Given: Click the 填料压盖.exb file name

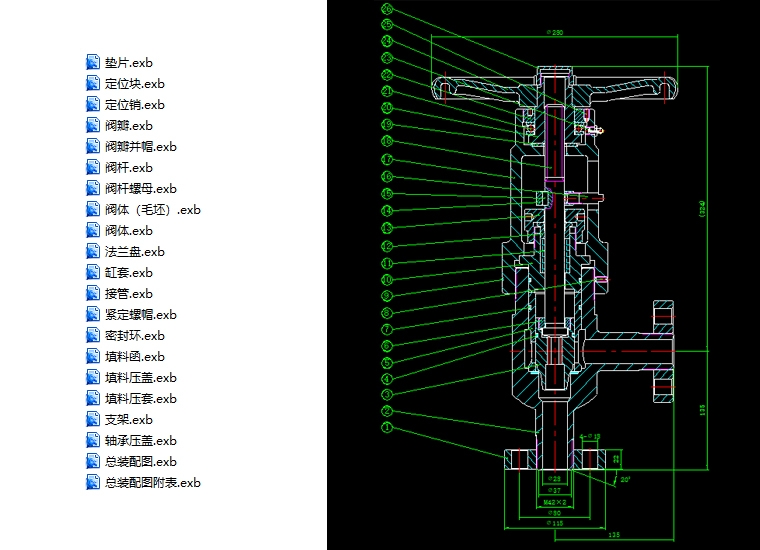Looking at the screenshot, I should 140,378.
